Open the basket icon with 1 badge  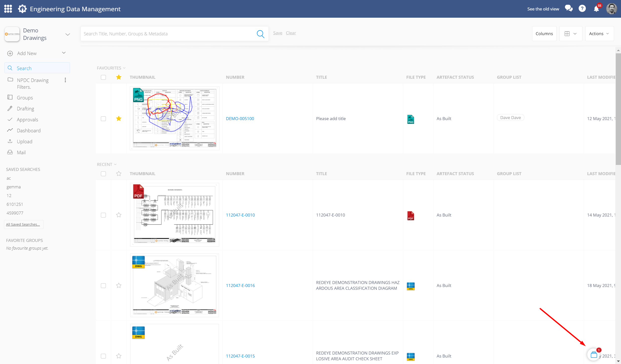tap(594, 354)
